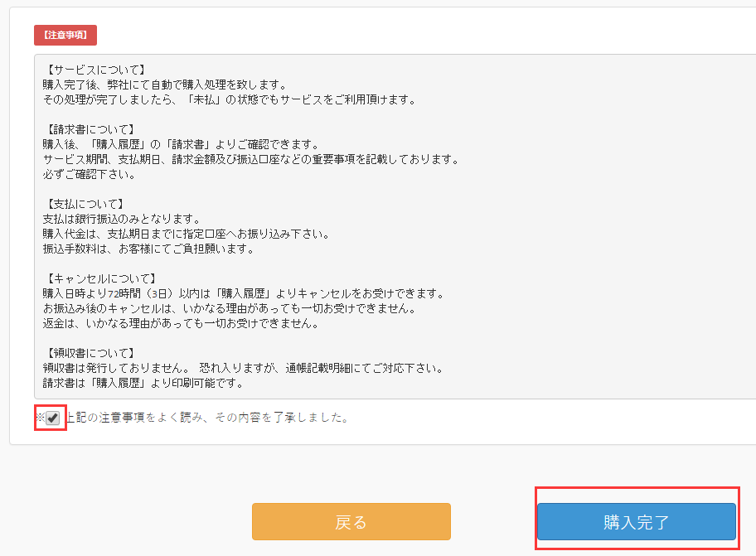Click the line 振込手数料は、お客様にてご負担願います。

148,249
